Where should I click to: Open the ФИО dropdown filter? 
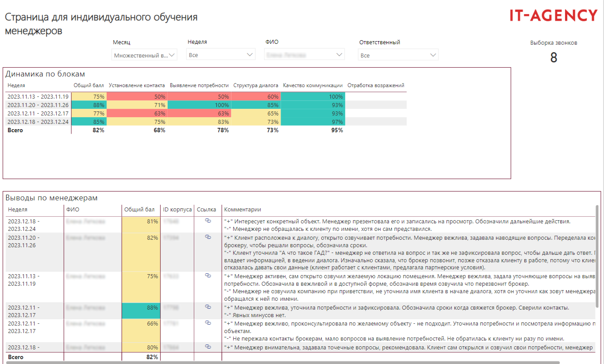coord(304,55)
